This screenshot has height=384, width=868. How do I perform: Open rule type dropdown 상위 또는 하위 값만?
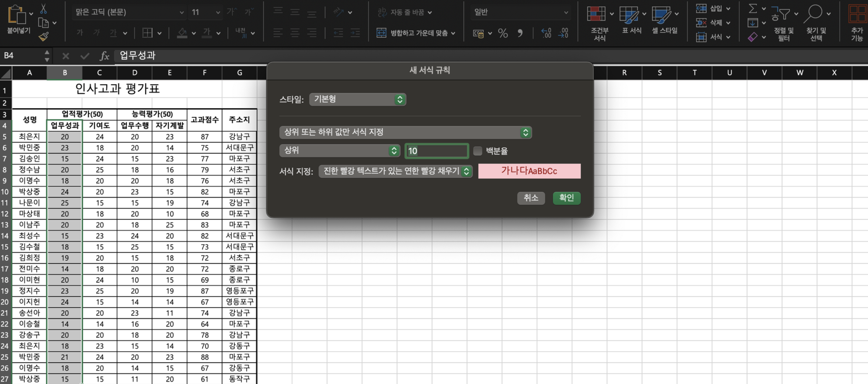[405, 132]
